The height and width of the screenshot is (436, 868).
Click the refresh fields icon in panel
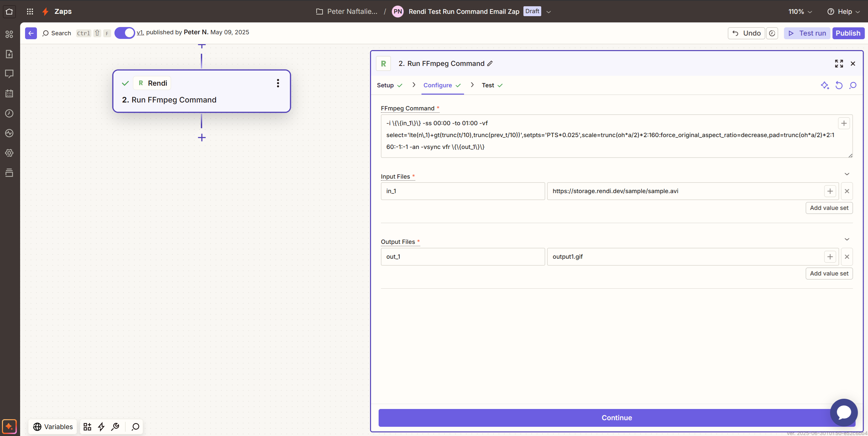839,85
